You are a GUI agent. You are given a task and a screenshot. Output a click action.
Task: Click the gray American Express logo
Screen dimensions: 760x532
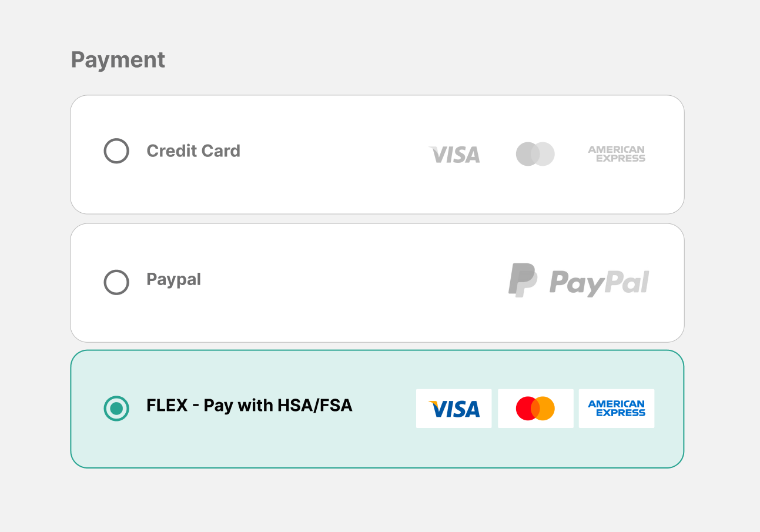coord(617,154)
